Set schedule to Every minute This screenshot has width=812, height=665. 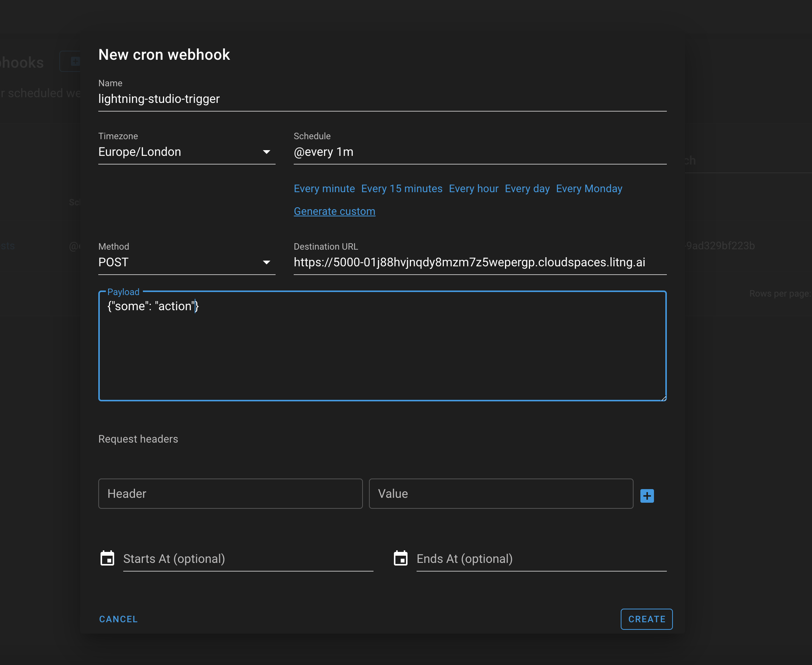click(x=324, y=188)
